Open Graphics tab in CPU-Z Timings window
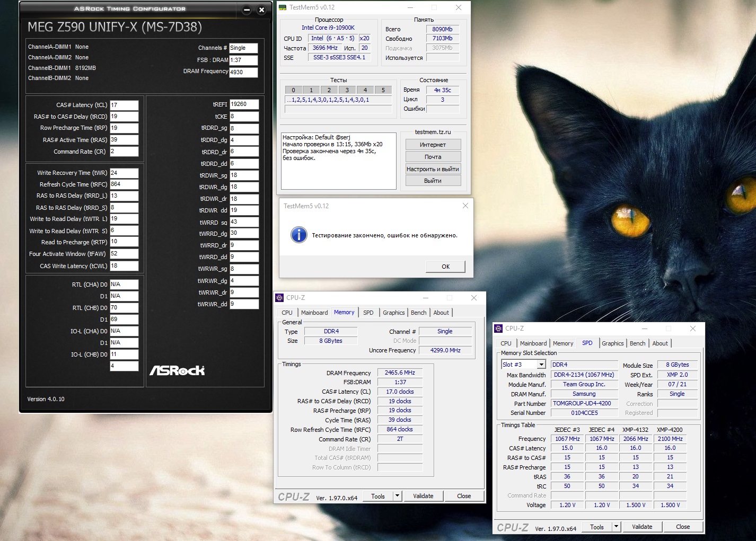Screen dimensions: 756x541 394,313
